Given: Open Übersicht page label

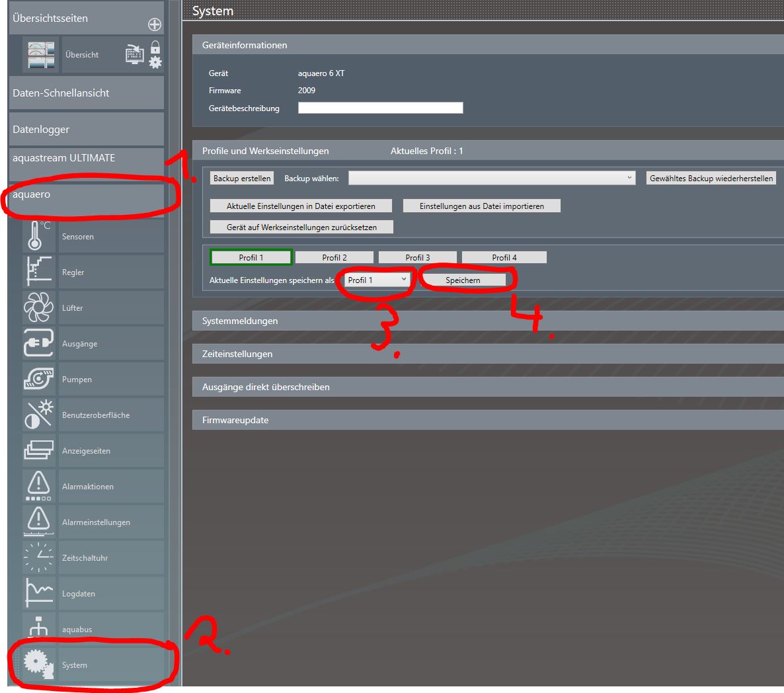Looking at the screenshot, I should point(82,54).
